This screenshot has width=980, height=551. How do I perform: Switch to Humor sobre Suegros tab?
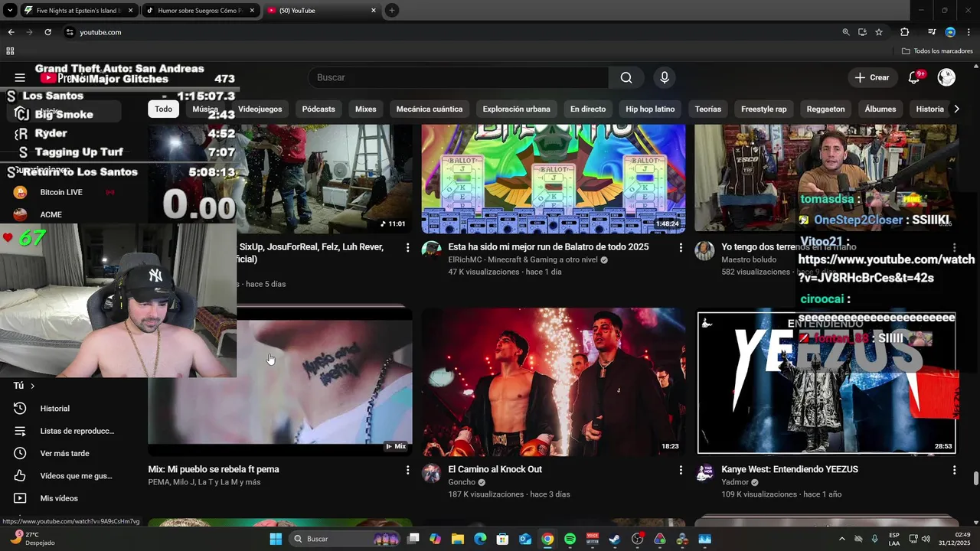click(201, 11)
